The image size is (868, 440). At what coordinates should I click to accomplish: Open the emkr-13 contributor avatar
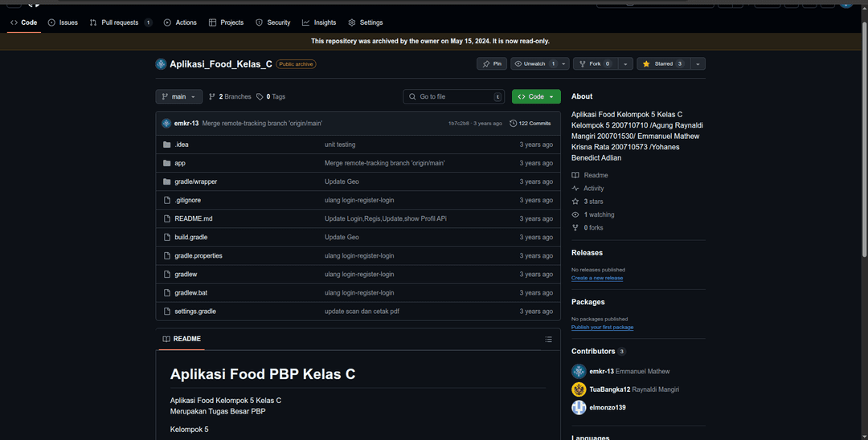point(579,371)
